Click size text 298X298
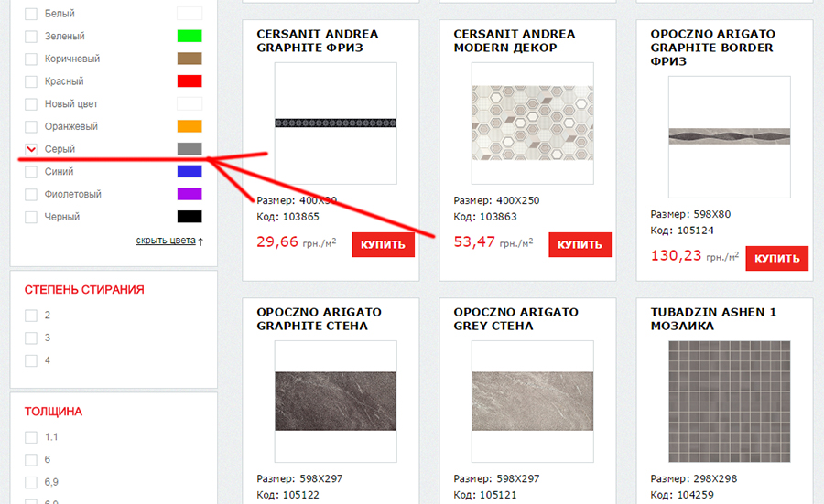Screen dimensions: 824x504 click(x=715, y=478)
